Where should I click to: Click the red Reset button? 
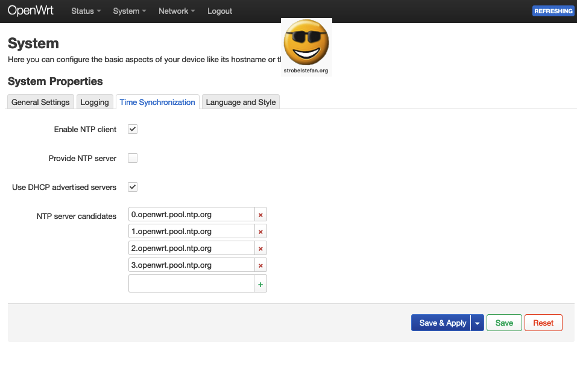click(x=543, y=323)
